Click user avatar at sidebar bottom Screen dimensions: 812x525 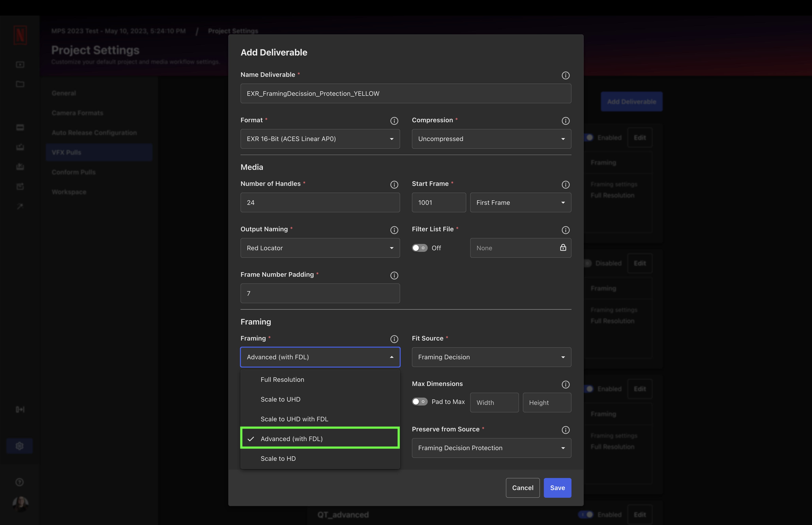tap(21, 504)
